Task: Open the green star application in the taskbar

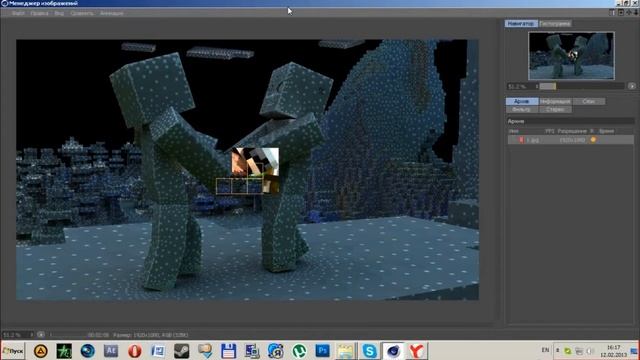Action: 64,351
